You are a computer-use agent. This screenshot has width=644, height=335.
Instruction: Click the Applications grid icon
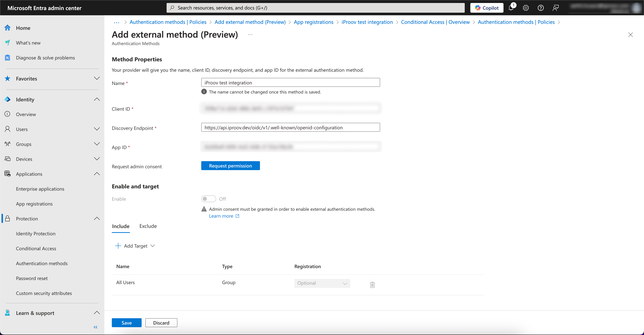pos(7,174)
